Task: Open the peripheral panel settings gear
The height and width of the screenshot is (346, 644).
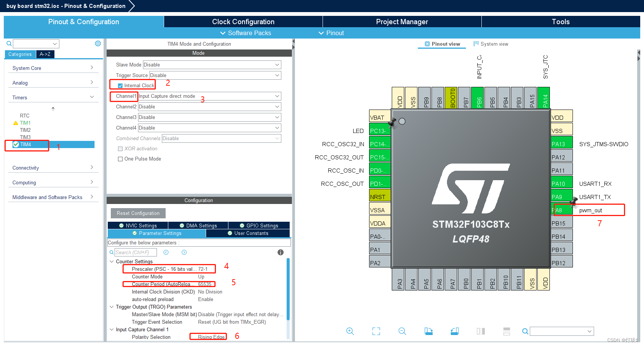Action: 98,43
